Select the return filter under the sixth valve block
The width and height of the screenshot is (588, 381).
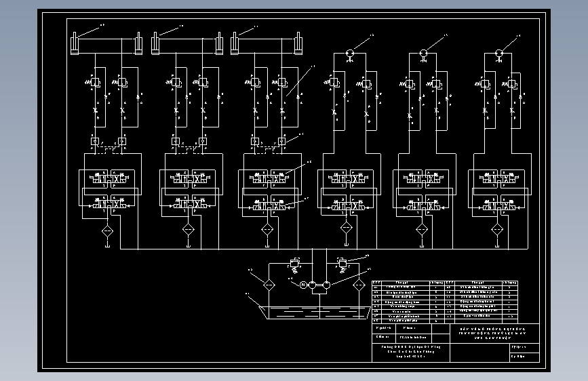[x=497, y=229]
